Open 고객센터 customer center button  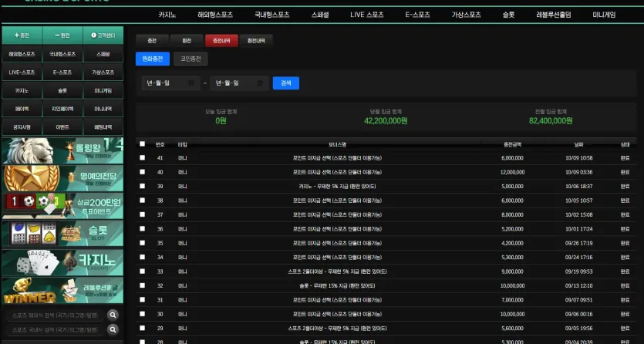(103, 35)
